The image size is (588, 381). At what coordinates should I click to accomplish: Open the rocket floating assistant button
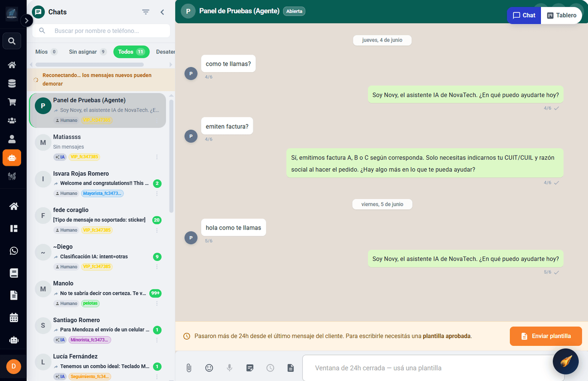[565, 361]
